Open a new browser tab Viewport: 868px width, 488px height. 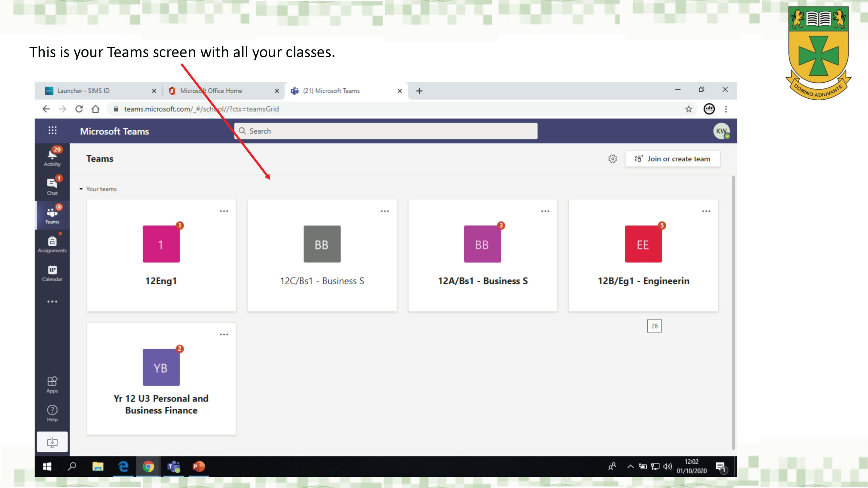[x=419, y=91]
